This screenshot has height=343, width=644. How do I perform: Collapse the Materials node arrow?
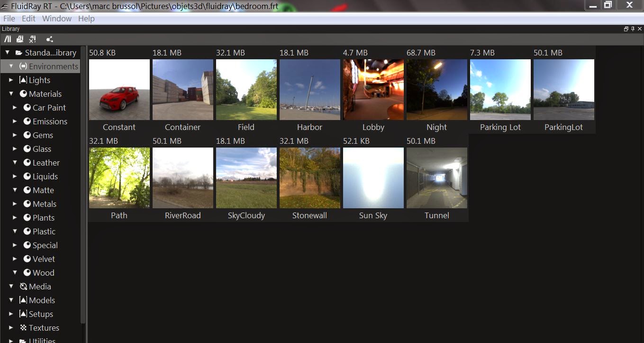click(x=11, y=93)
